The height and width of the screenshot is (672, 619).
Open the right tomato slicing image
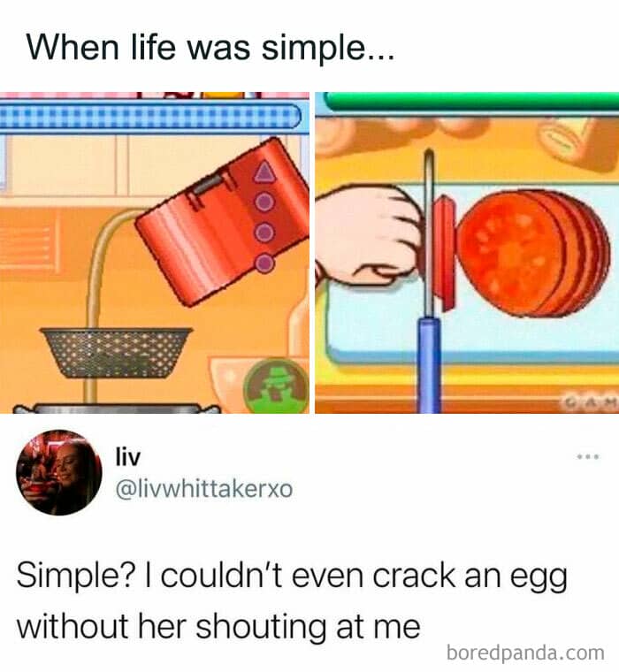click(x=467, y=253)
